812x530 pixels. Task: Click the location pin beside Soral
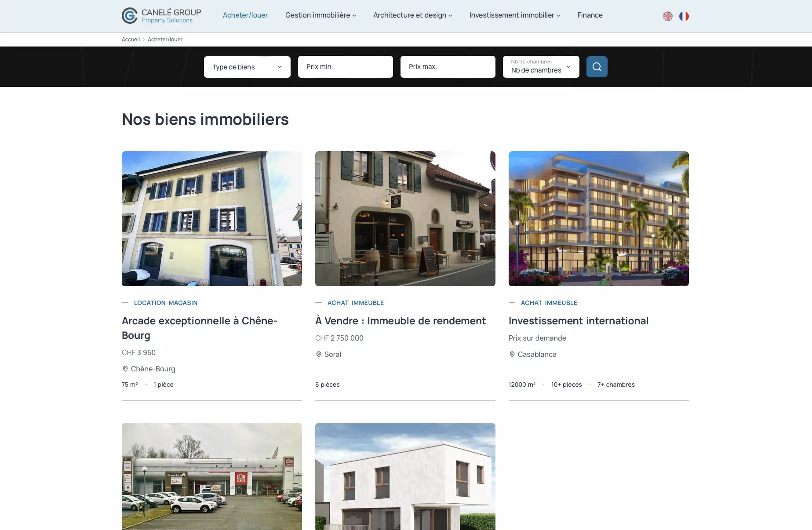(319, 354)
